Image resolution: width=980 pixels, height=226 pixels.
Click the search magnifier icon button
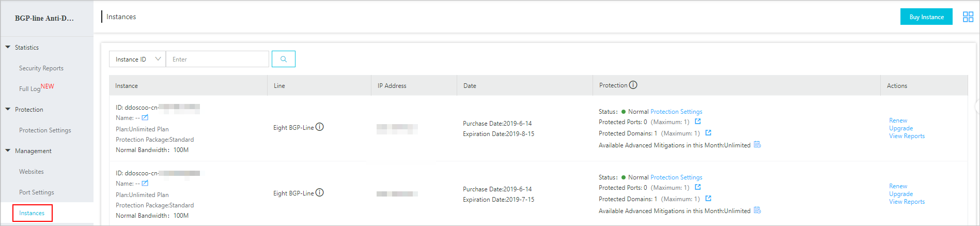click(283, 59)
